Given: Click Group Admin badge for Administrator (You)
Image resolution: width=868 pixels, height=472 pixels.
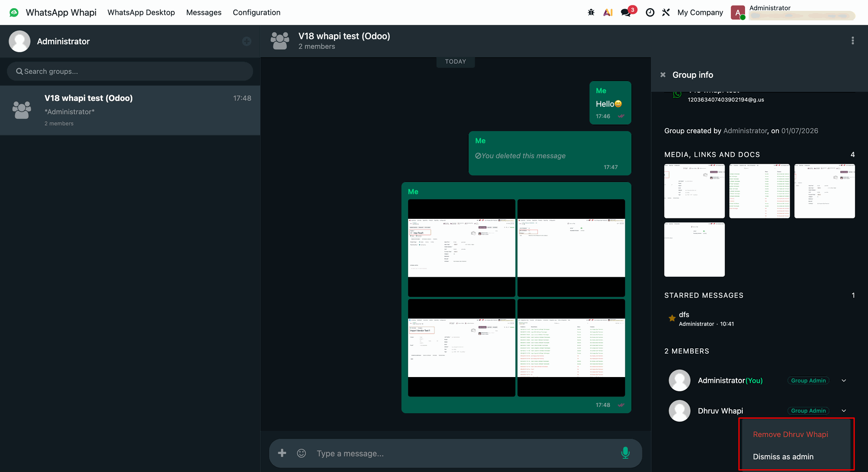Looking at the screenshot, I should 808,381.
